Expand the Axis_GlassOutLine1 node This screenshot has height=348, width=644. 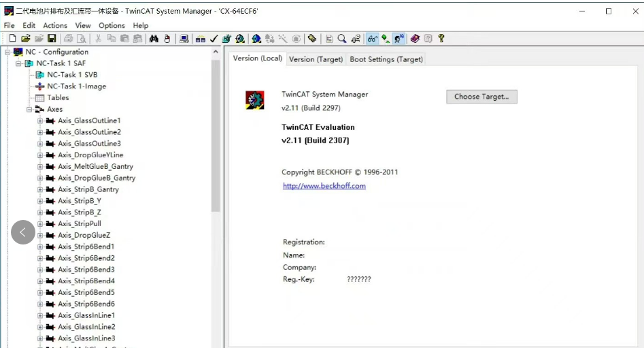click(40, 121)
